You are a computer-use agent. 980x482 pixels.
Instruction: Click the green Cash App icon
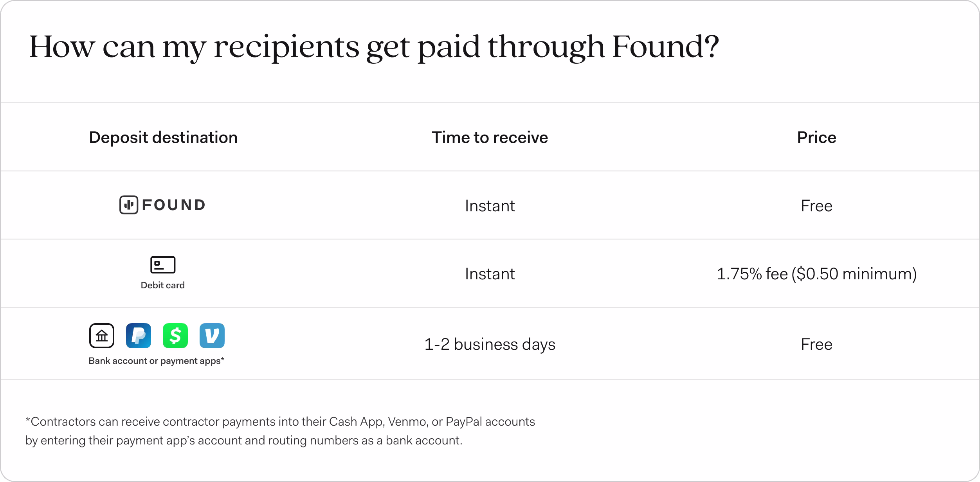pyautogui.click(x=175, y=336)
